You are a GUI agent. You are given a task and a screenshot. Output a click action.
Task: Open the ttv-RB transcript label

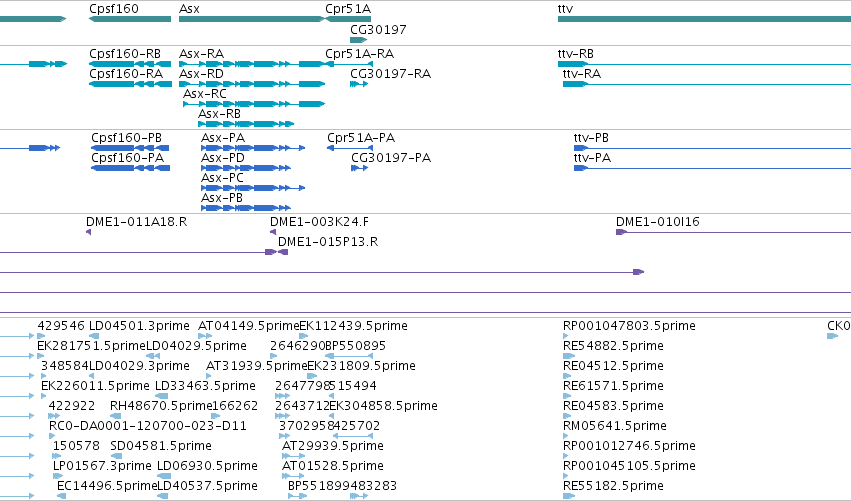575,54
